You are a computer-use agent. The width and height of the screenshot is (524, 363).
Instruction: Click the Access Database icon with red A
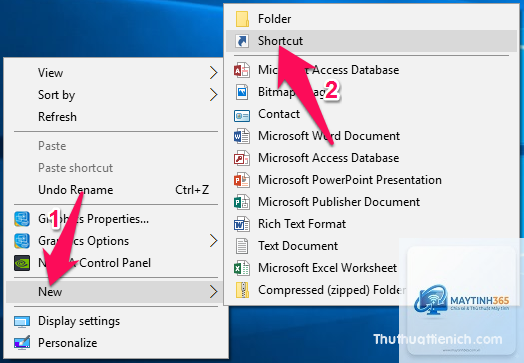pos(242,70)
